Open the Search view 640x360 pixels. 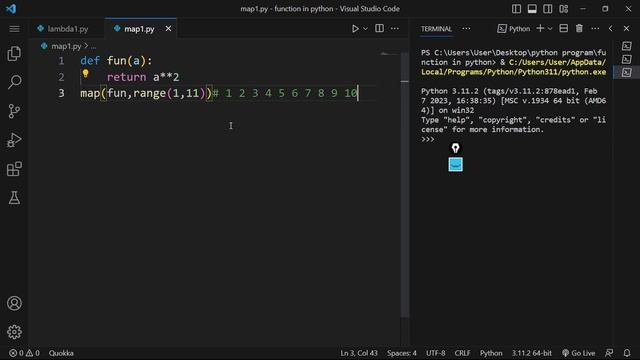pos(14,82)
